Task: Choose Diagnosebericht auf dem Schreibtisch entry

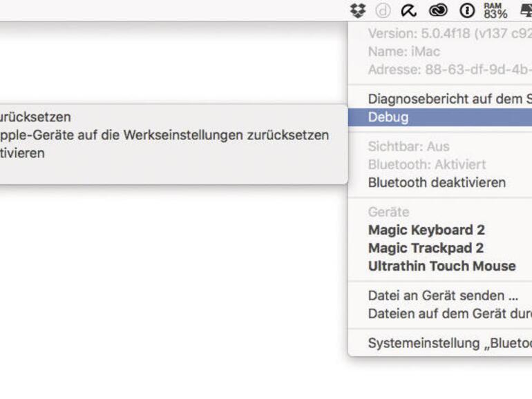Action: pyautogui.click(x=440, y=99)
